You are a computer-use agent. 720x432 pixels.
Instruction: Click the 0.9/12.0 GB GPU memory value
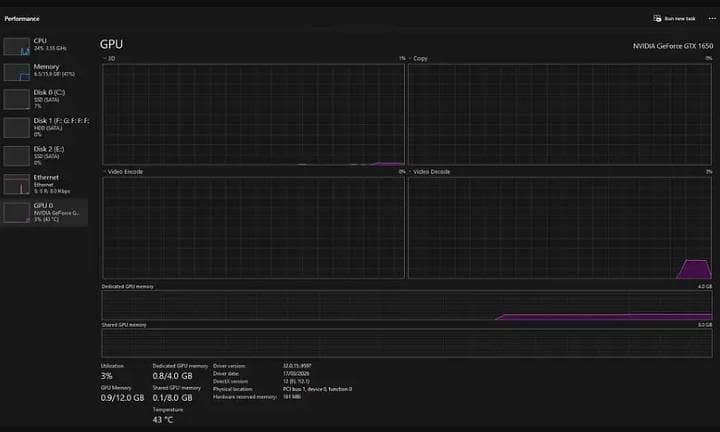pos(122,398)
